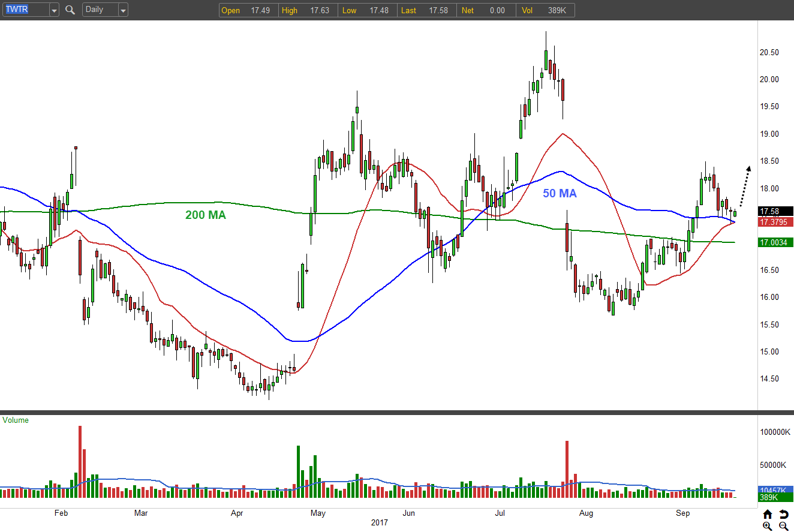Open the symbol list arrow beside TWTR

(54, 10)
